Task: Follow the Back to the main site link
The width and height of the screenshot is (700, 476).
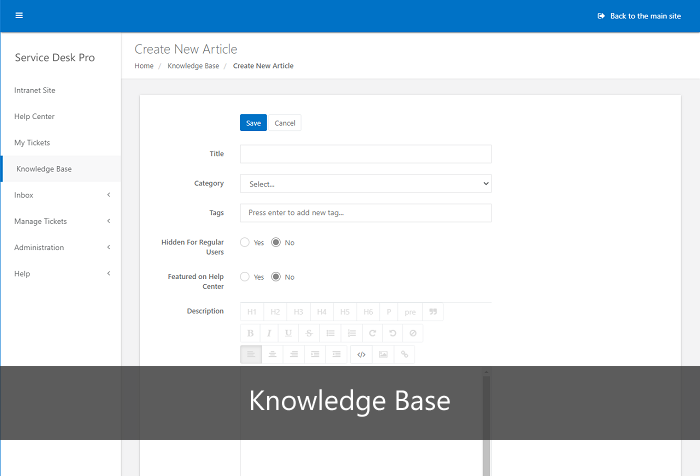Action: [639, 16]
